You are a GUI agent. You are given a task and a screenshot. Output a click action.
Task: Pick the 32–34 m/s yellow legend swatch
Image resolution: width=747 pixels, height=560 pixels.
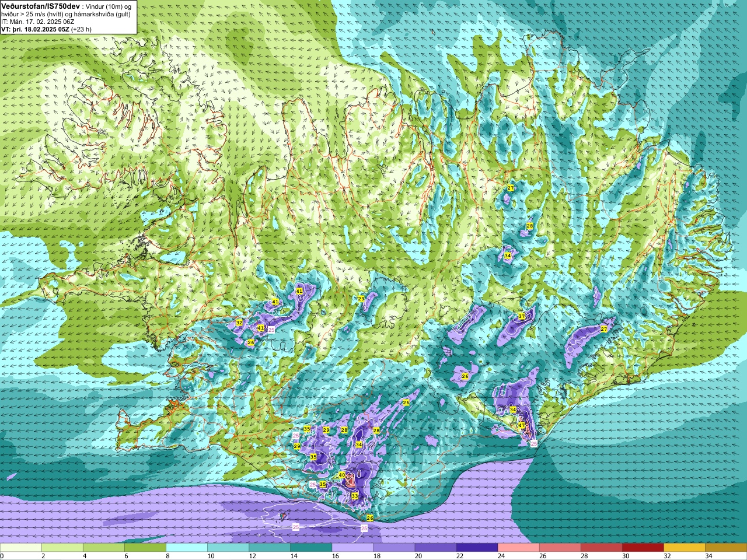[684, 548]
